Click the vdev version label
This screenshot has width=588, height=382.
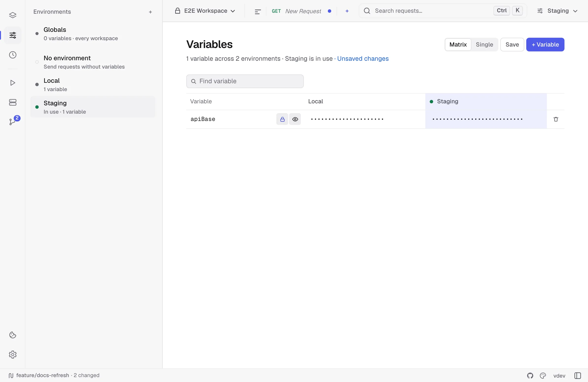[559, 376]
